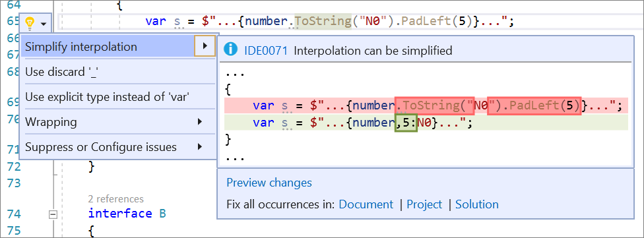This screenshot has height=238, width=644.
Task: Open Suppress or Configure issues submenu
Action: pos(118,146)
